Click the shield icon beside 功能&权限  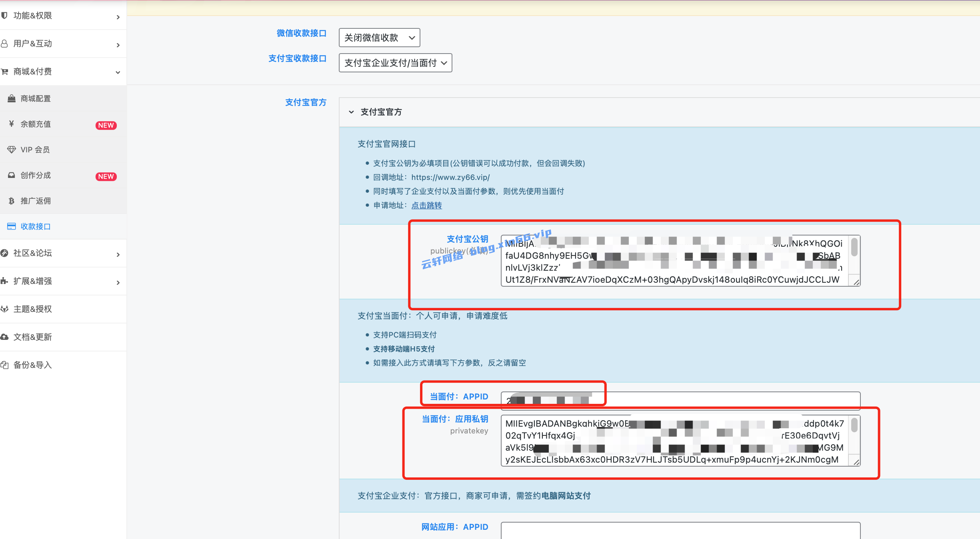click(x=4, y=16)
